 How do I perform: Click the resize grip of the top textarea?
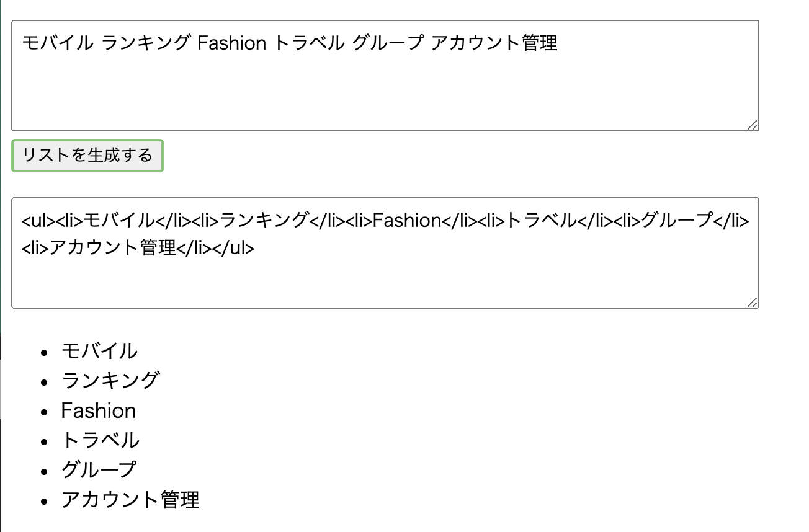pyautogui.click(x=752, y=125)
